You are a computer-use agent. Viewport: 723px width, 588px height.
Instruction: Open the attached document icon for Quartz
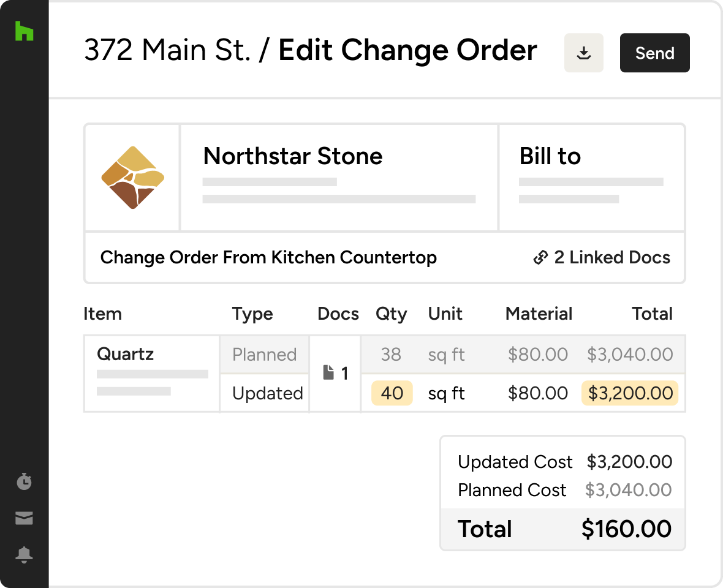pos(329,372)
